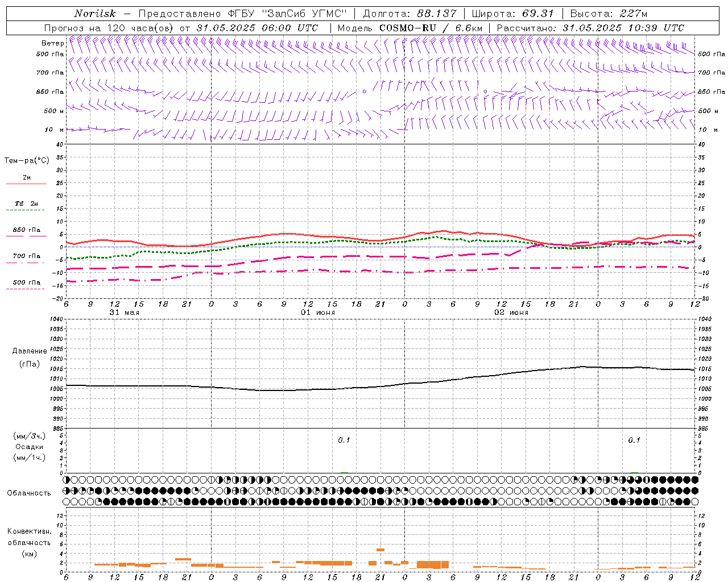The height and width of the screenshot is (582, 728).
Task: Click the "(км)" kilometers unit label
Action: (x=30, y=554)
